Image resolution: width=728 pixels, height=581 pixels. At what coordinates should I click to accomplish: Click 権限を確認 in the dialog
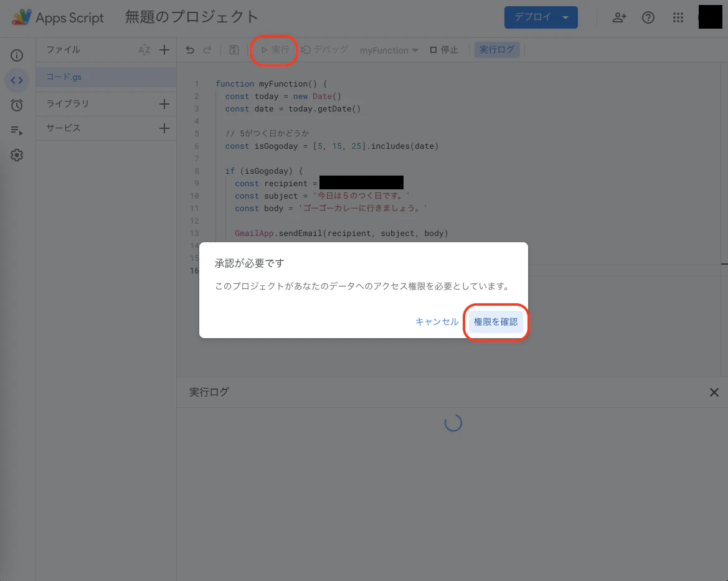click(x=496, y=322)
